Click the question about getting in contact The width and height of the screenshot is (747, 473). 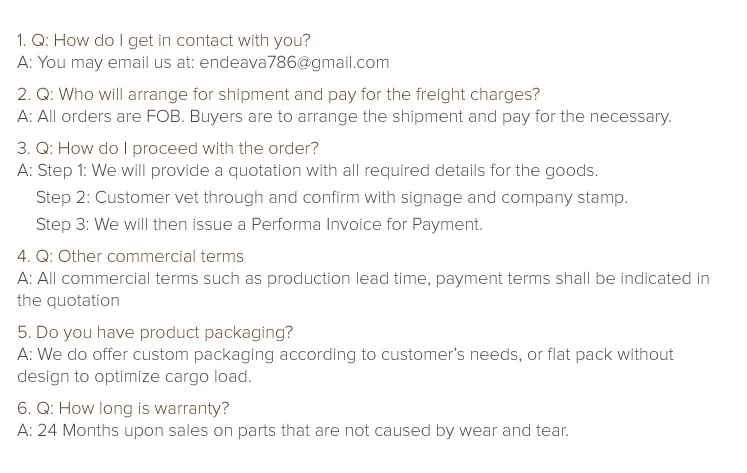coord(164,40)
